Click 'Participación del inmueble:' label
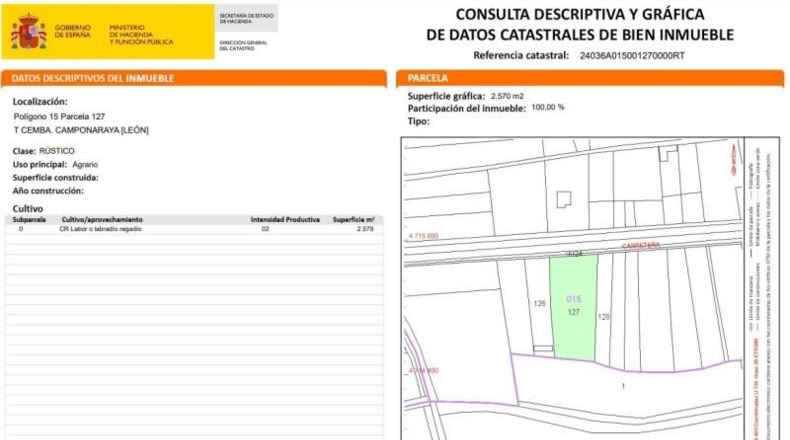 point(467,108)
